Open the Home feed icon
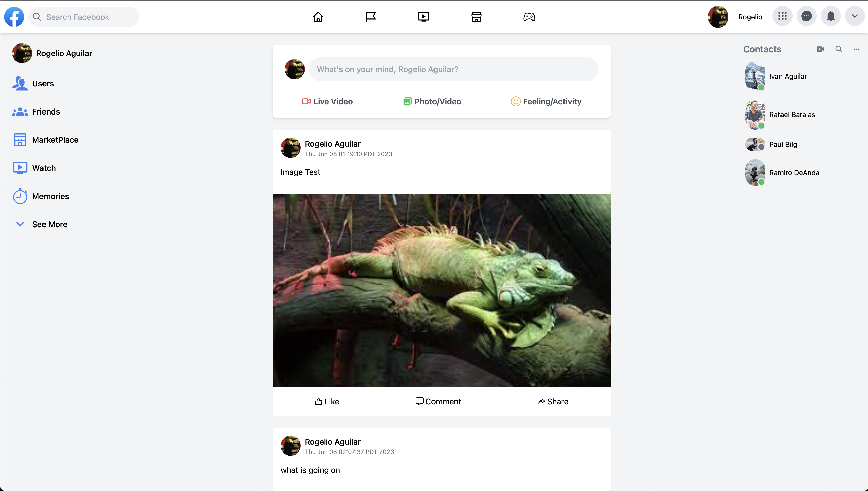868x491 pixels. tap(318, 17)
